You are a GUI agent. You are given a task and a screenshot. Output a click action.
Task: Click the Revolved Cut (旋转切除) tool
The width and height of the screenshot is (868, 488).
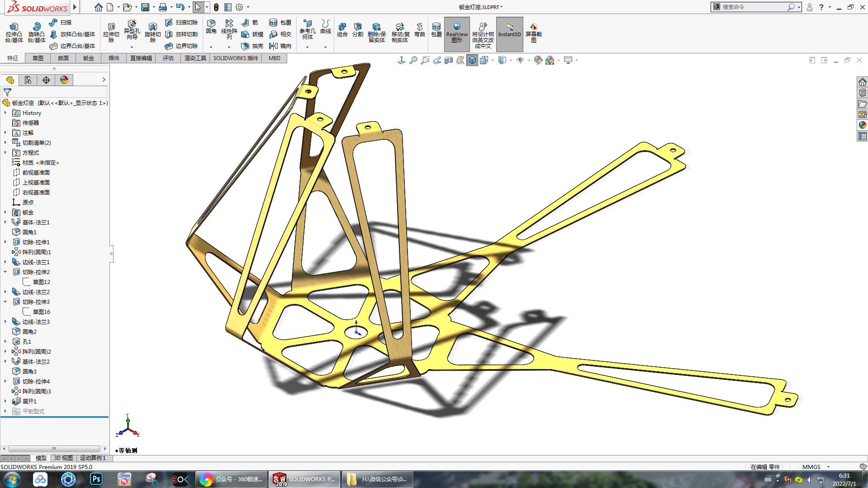(x=152, y=33)
